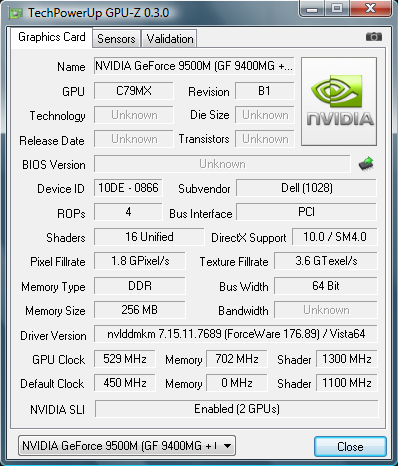Click the GPU Clock 529 MHz field

[x=124, y=359]
